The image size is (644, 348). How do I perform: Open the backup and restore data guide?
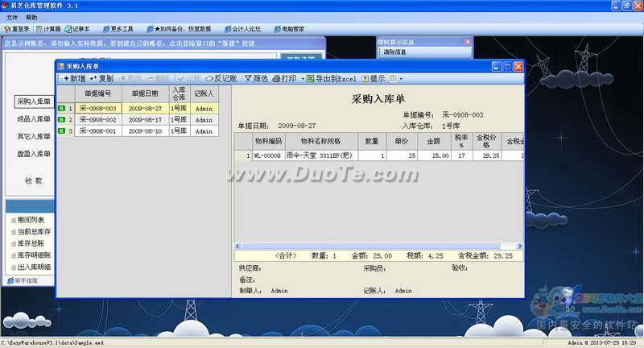point(179,29)
